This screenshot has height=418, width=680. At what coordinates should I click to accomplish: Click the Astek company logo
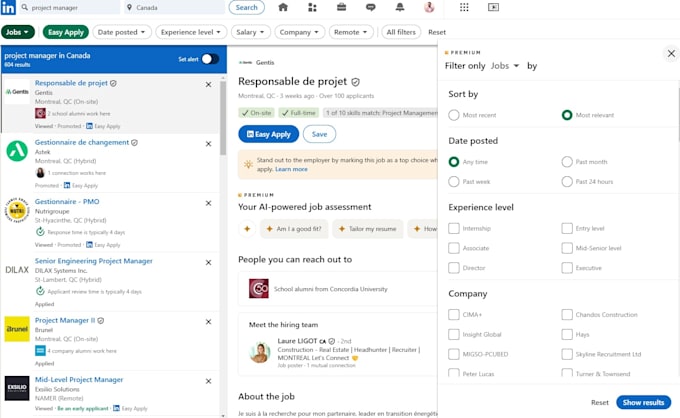coord(17,151)
